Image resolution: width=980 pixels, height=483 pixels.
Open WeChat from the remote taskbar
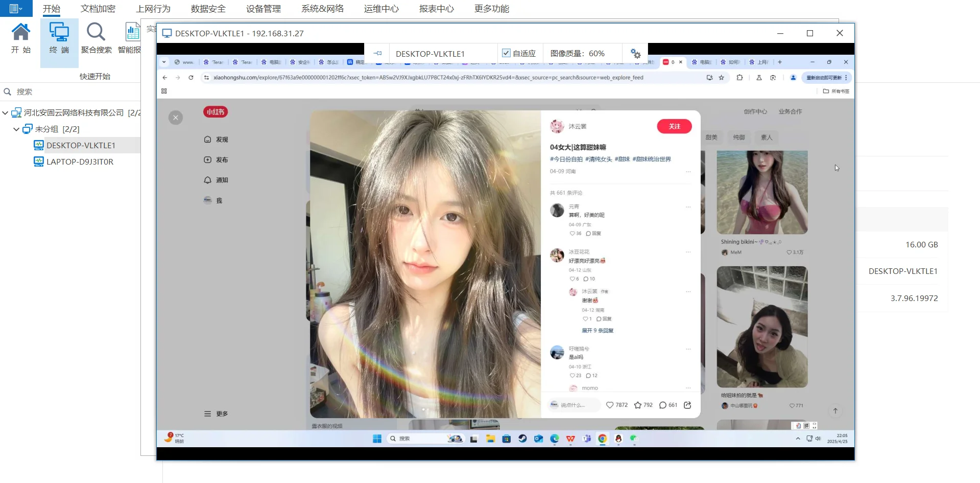635,439
